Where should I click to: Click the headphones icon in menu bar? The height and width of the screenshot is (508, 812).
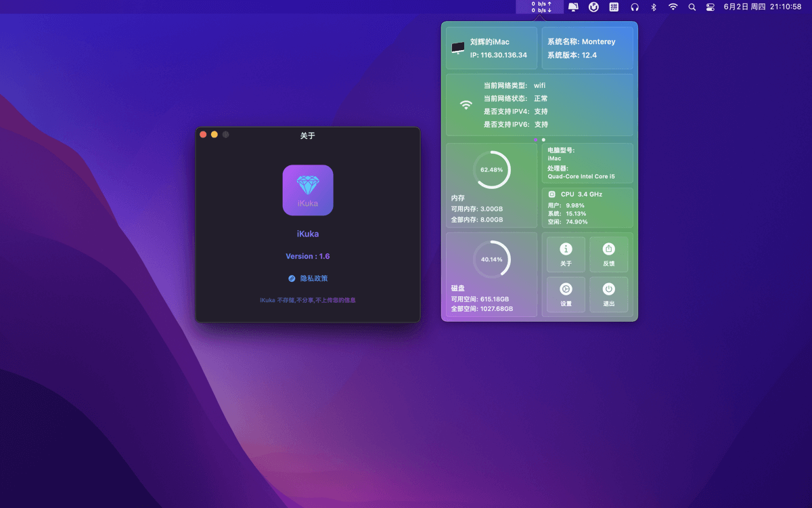635,7
